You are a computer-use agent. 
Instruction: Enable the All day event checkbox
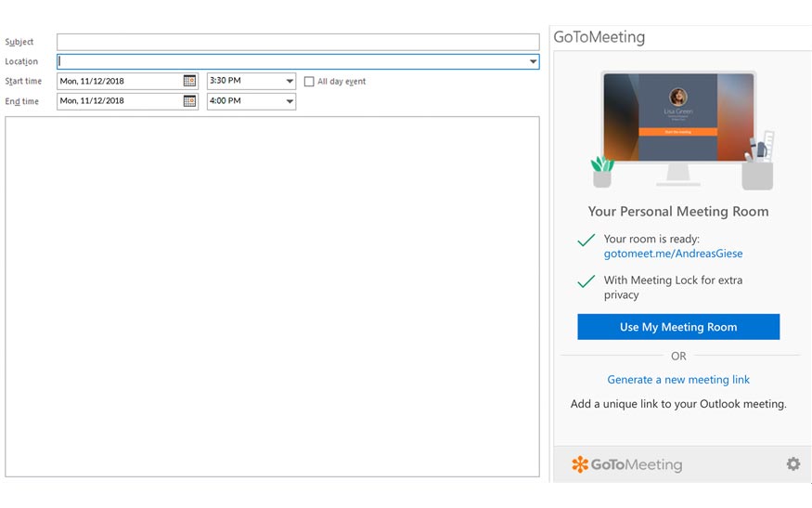pyautogui.click(x=309, y=82)
